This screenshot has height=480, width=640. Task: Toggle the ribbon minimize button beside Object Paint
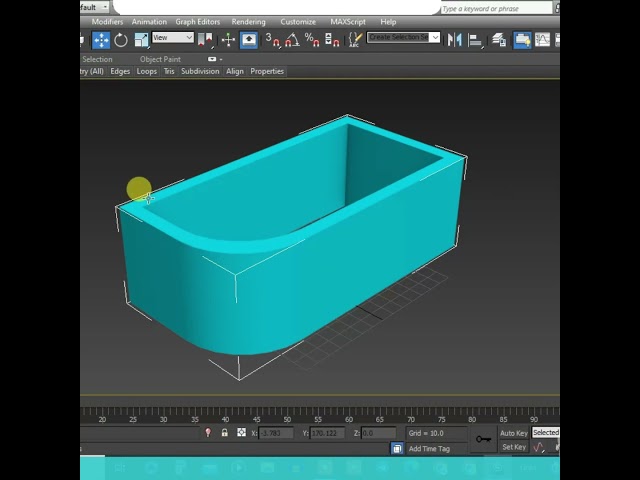(x=211, y=59)
